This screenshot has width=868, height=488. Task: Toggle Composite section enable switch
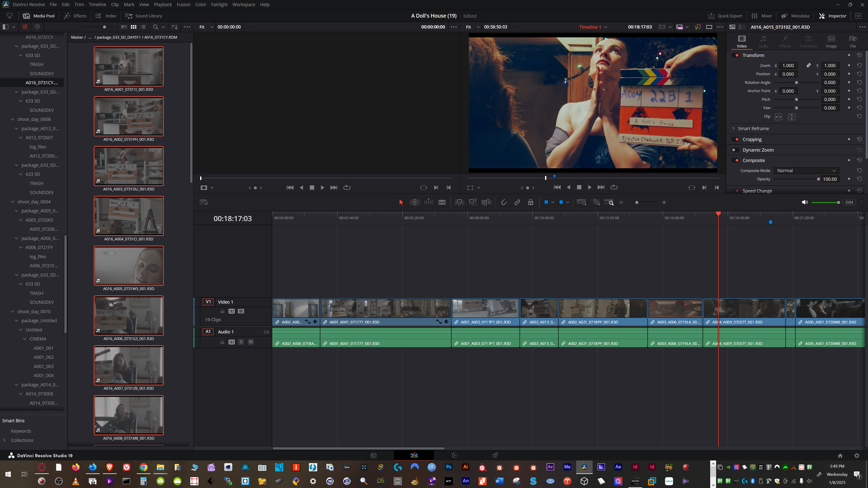[735, 160]
